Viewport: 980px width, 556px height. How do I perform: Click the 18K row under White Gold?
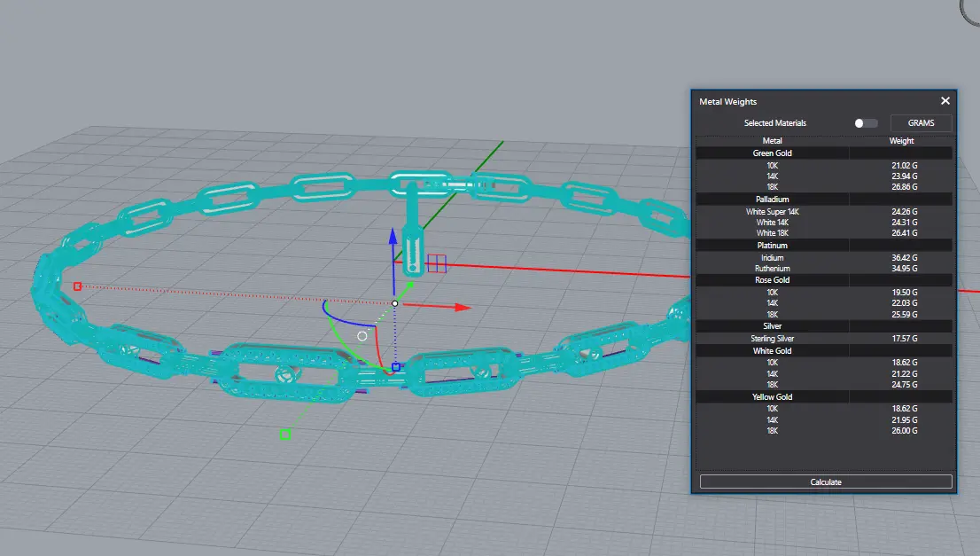[x=824, y=385]
